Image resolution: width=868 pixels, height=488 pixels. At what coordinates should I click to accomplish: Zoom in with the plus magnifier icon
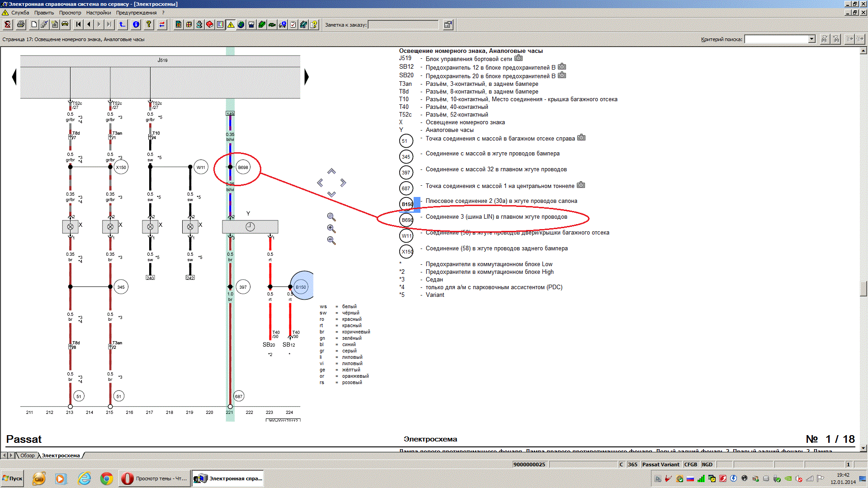point(331,229)
